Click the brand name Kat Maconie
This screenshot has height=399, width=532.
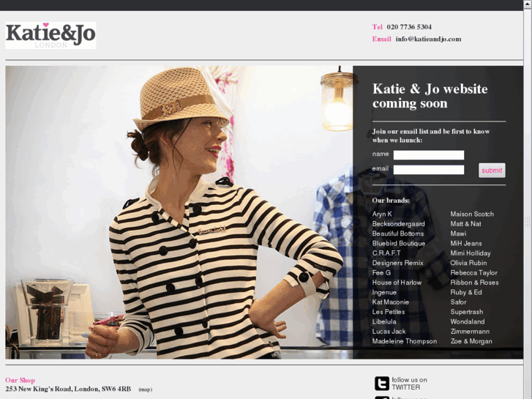391,302
